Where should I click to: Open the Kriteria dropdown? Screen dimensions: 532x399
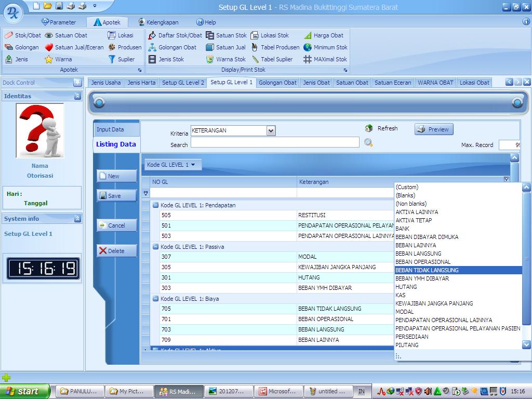(x=271, y=131)
